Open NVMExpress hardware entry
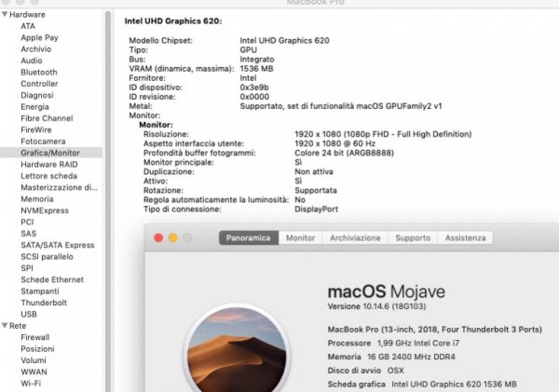559x392 pixels. click(x=45, y=210)
